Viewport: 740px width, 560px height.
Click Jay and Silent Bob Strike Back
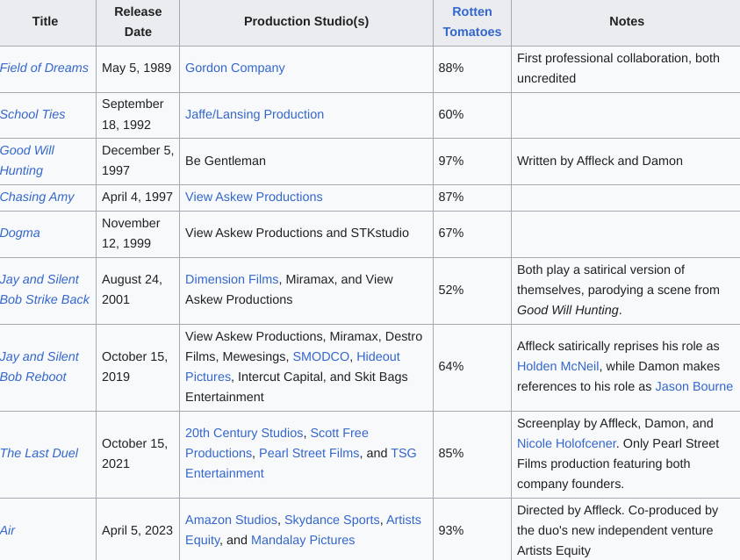click(45, 289)
